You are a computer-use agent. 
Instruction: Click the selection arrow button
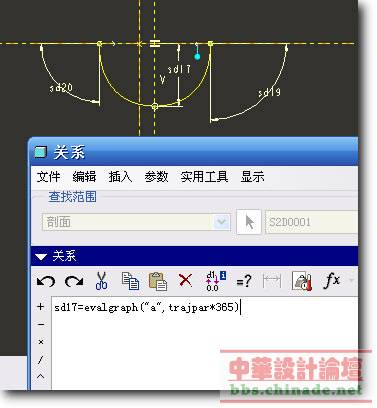[x=249, y=222]
